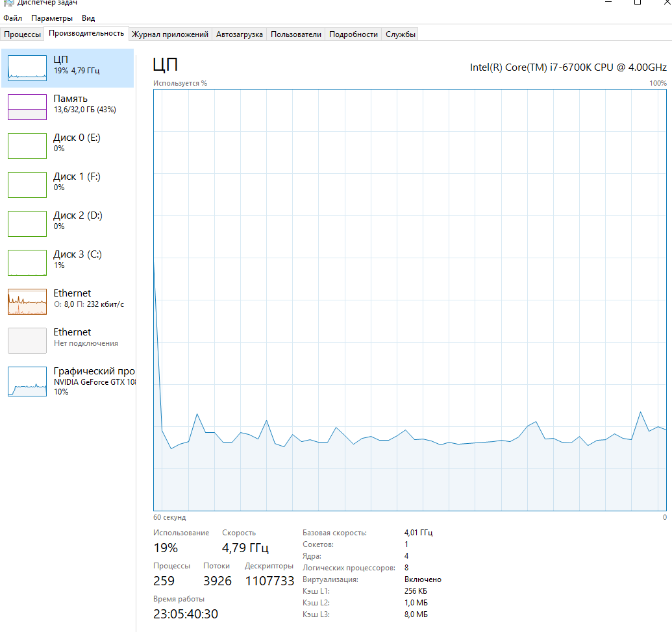Click the uptime value 23:05:40:30

click(186, 614)
